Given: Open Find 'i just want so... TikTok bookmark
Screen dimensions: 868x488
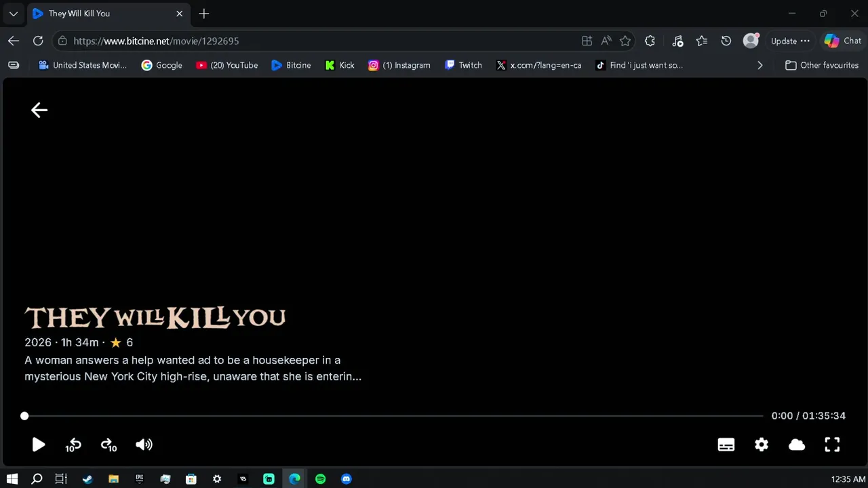Looking at the screenshot, I should (639, 65).
